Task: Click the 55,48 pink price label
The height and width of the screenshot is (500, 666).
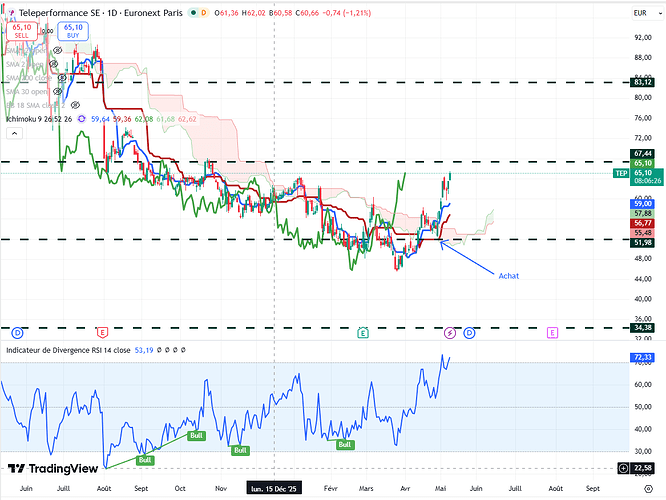Action: [x=643, y=233]
